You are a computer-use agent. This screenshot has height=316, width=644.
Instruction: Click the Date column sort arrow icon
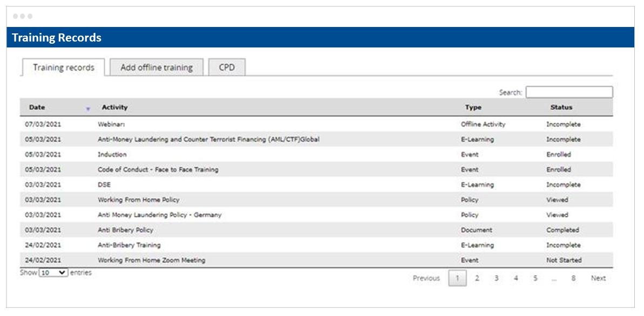pyautogui.click(x=87, y=109)
